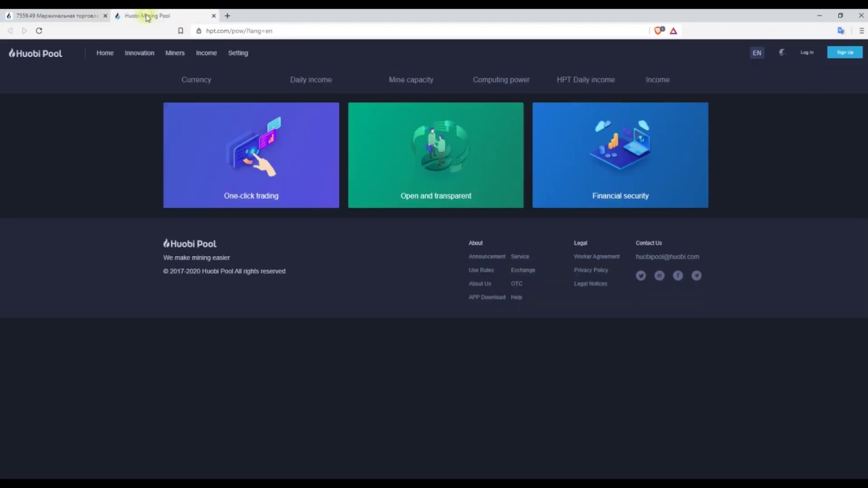Click the Sign Up button
868x488 pixels.
point(845,52)
